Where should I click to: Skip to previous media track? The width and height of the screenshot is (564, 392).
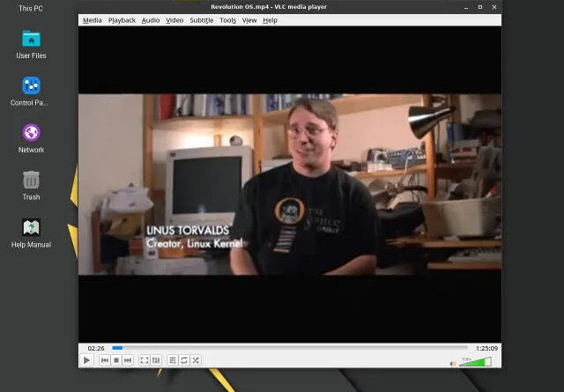[105, 360]
